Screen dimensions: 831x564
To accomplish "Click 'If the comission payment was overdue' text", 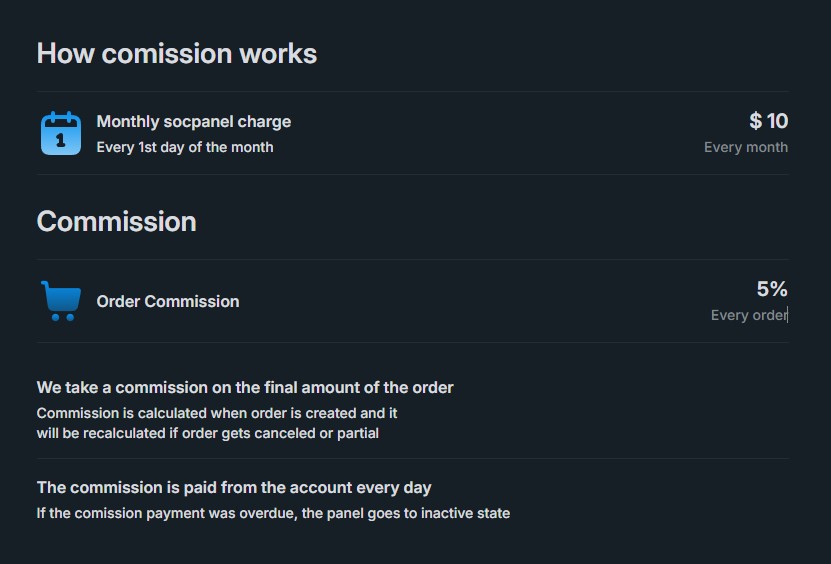I will tap(273, 513).
